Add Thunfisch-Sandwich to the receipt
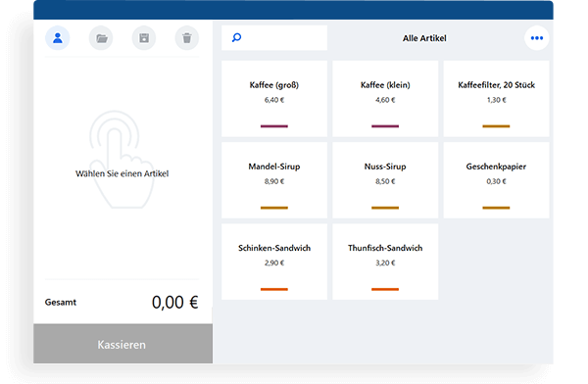This screenshot has height=384, width=588. point(385,262)
